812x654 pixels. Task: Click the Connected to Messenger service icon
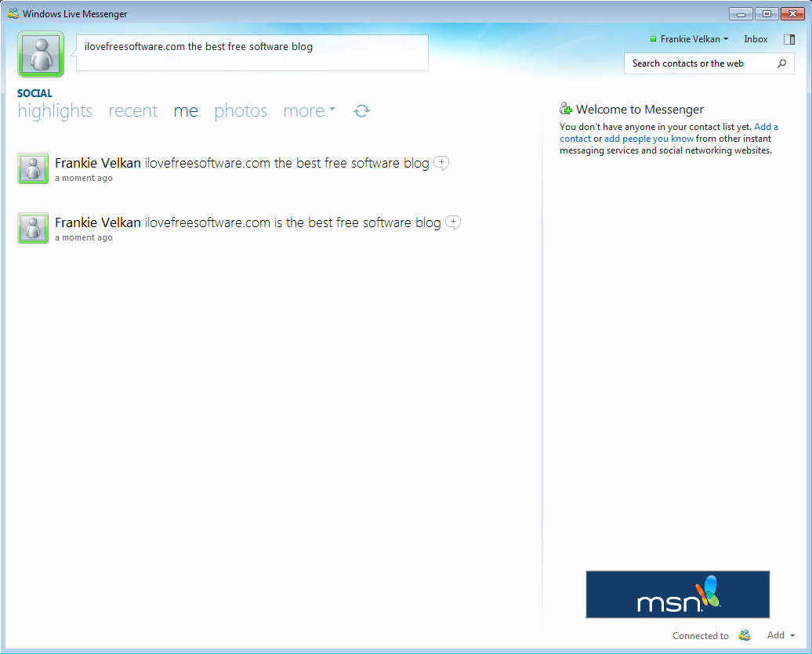[x=745, y=635]
